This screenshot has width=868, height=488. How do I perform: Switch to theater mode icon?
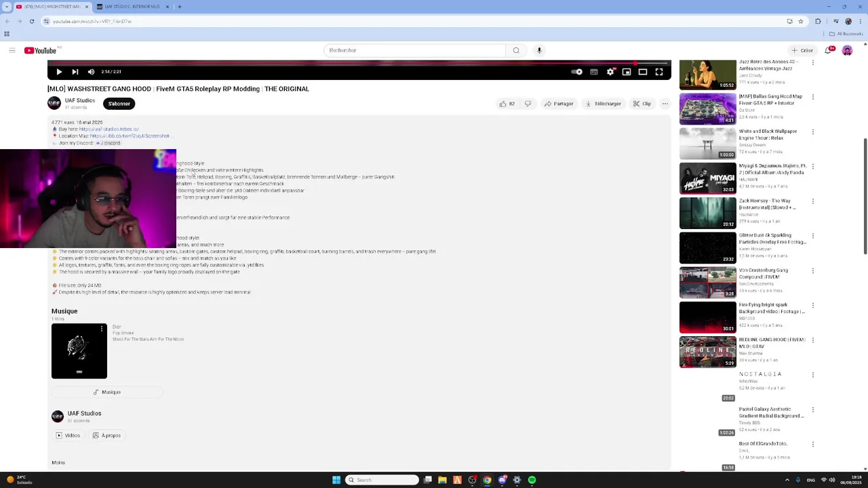coord(643,72)
